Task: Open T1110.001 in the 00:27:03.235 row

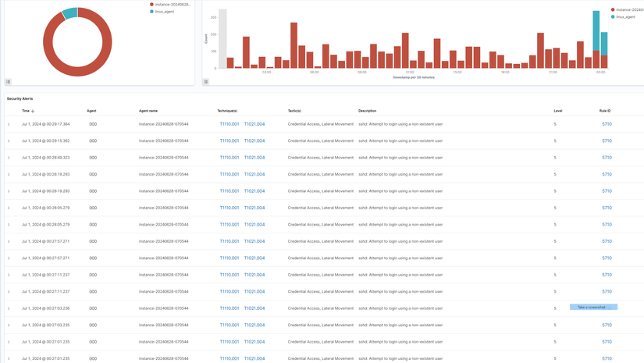Action: 229,326
